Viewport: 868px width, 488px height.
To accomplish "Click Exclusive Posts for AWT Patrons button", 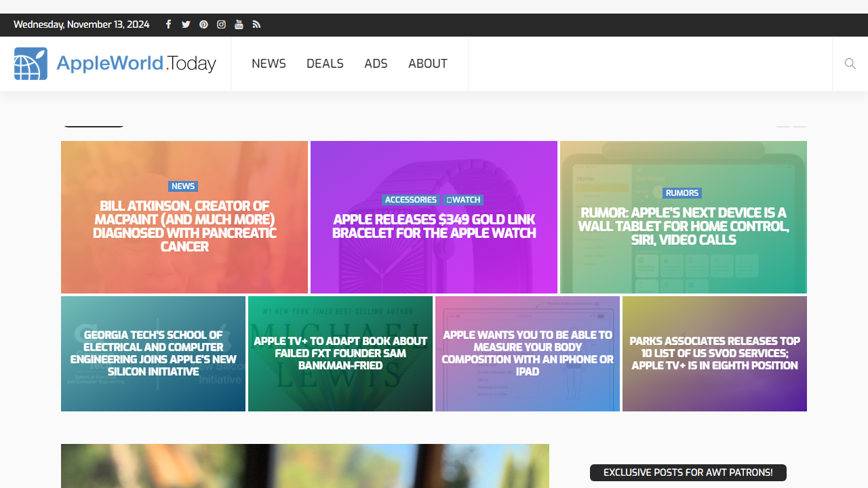I will click(688, 472).
